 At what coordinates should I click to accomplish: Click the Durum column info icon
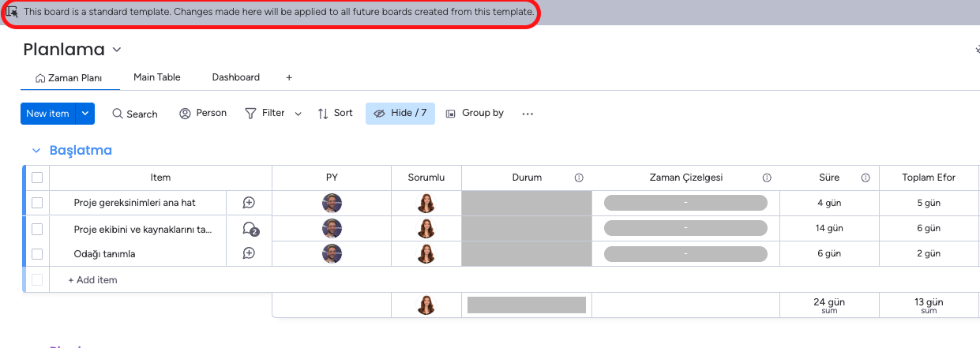(x=579, y=178)
